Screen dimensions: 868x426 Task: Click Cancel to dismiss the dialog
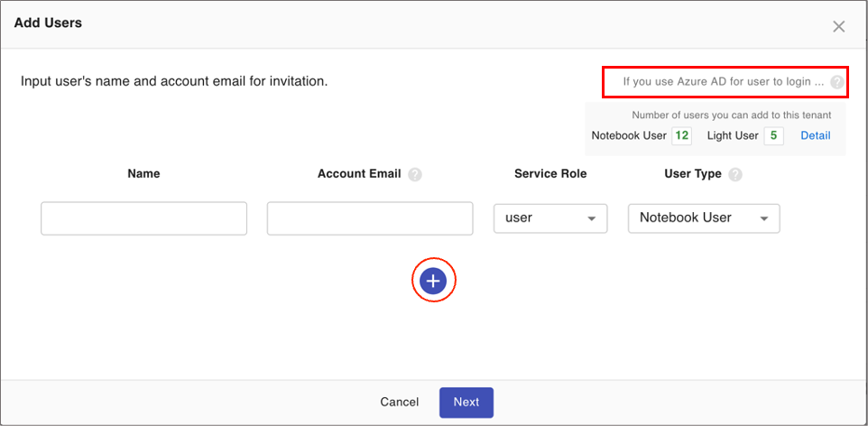tap(399, 402)
